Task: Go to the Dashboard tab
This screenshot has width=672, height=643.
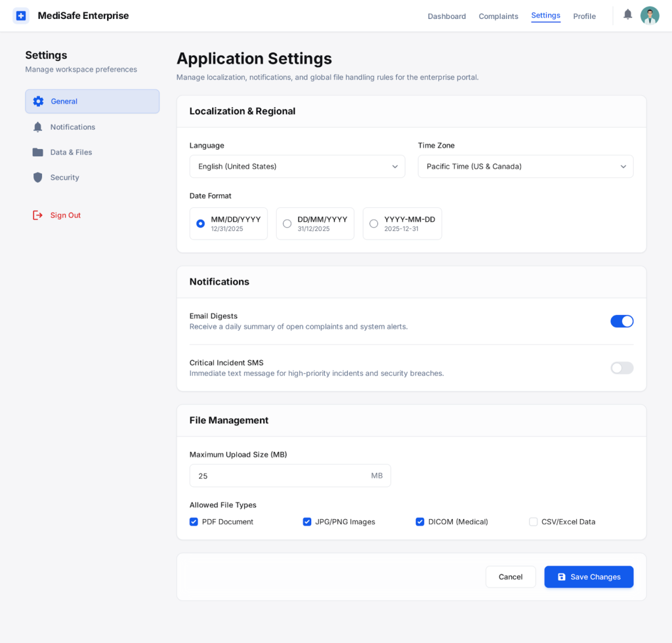Action: click(x=447, y=16)
